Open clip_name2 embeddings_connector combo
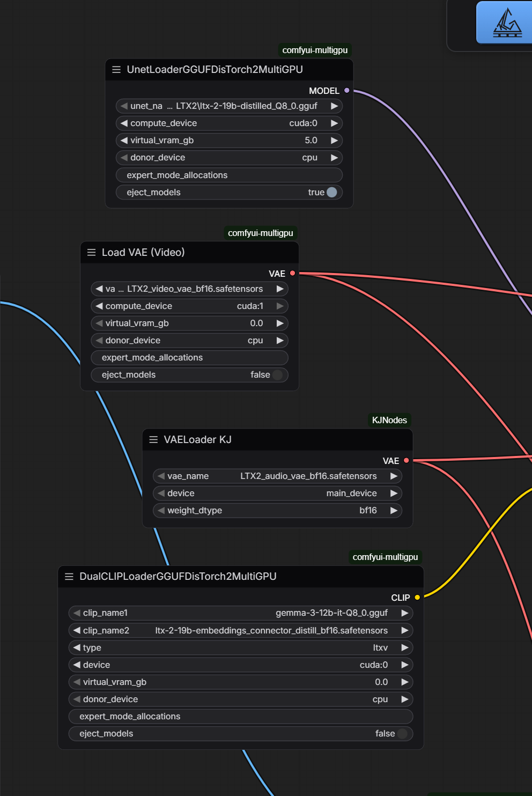Image resolution: width=532 pixels, height=796 pixels. (241, 631)
